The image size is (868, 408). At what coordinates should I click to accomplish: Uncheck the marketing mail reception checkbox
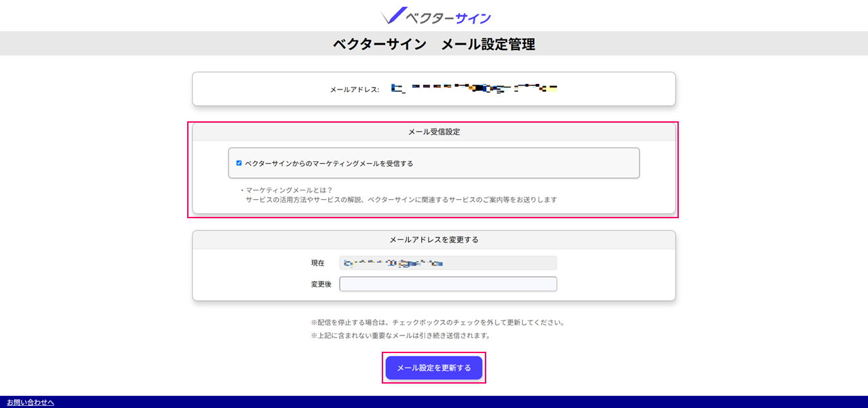click(x=239, y=163)
